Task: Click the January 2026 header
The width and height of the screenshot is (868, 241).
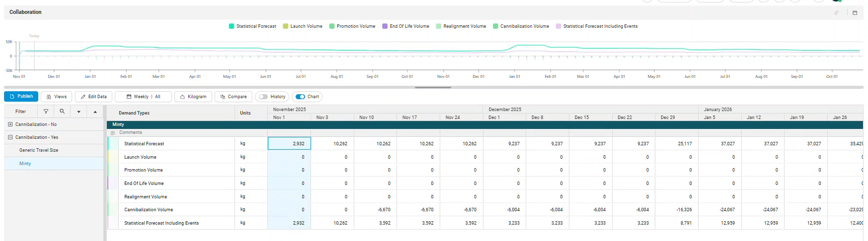Action: [x=781, y=109]
